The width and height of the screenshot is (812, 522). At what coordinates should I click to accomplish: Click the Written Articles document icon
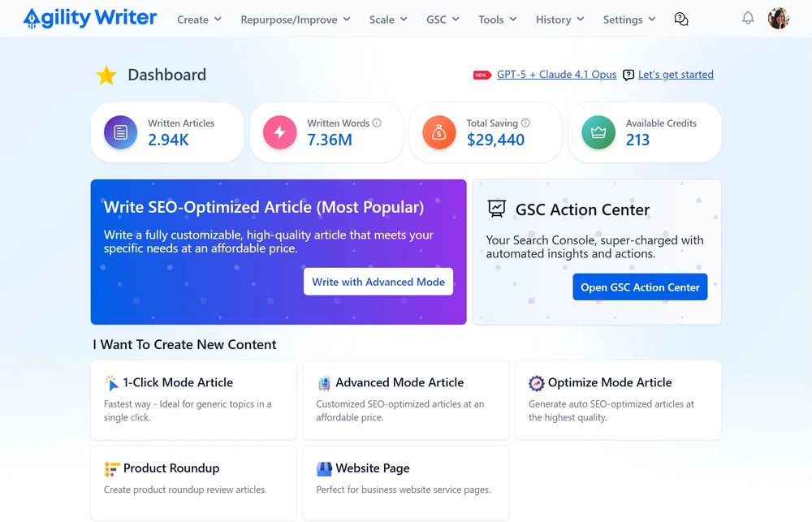pos(121,132)
